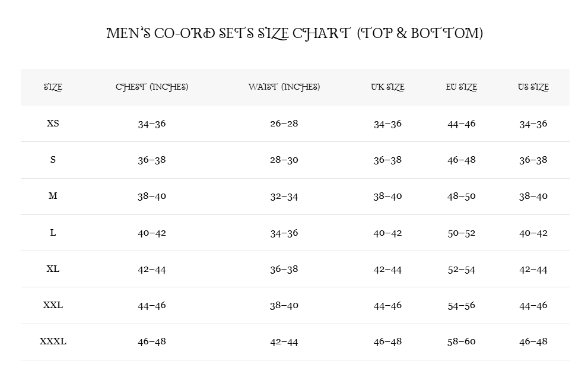Click the size chart title heading
588x377 pixels.
point(294,33)
